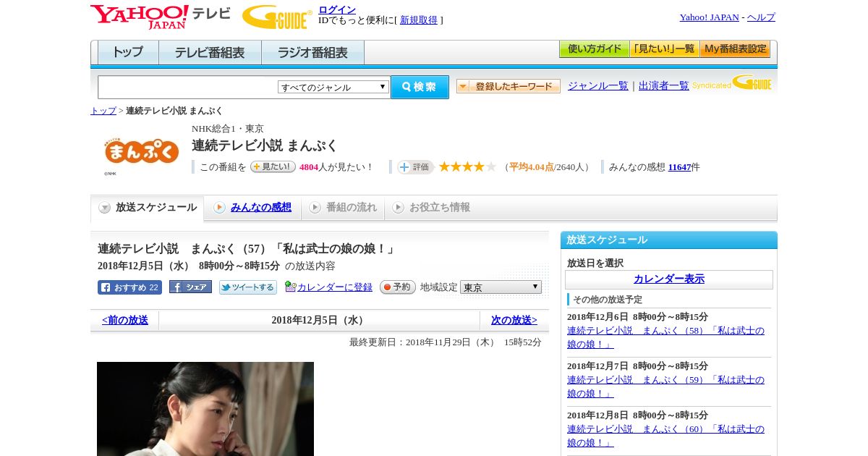Click the みんなの感想 tab arrow icon
868x456 pixels.
tap(219, 208)
